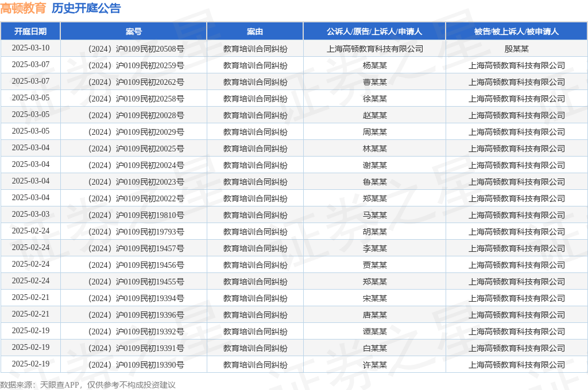
Task: Click defendant 殷某某
Action: (516, 49)
